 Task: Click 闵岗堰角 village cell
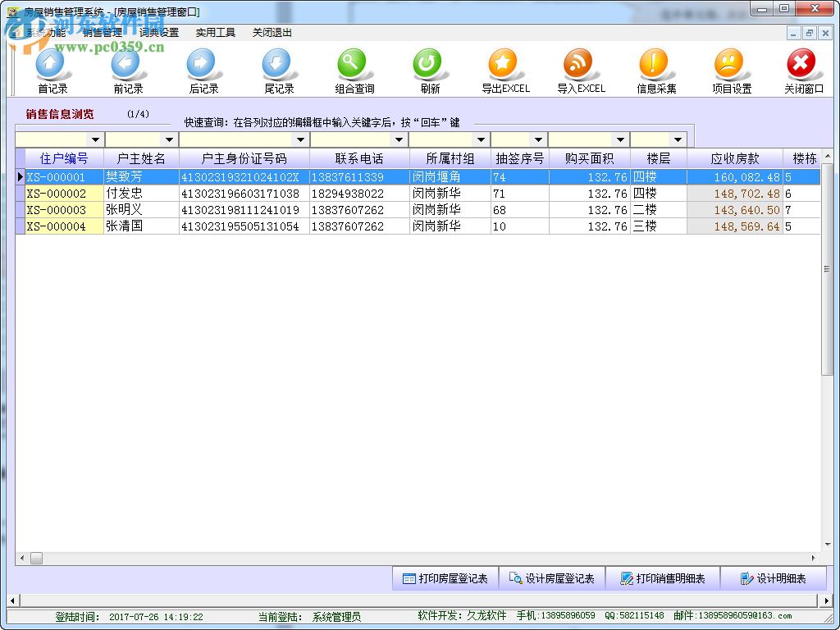pyautogui.click(x=450, y=177)
